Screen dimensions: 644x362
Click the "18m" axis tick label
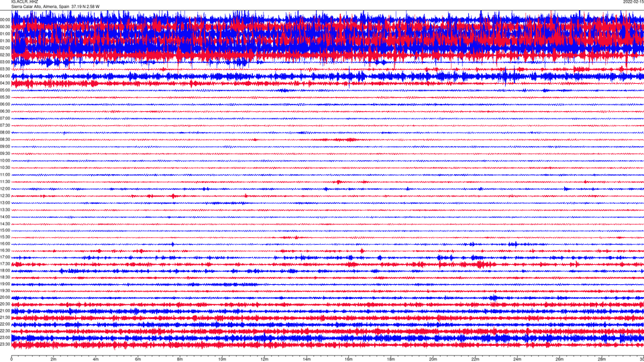point(390,359)
